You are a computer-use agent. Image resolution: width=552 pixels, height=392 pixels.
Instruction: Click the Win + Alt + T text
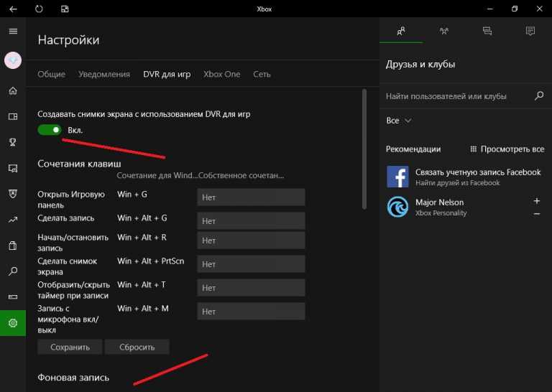click(x=142, y=284)
